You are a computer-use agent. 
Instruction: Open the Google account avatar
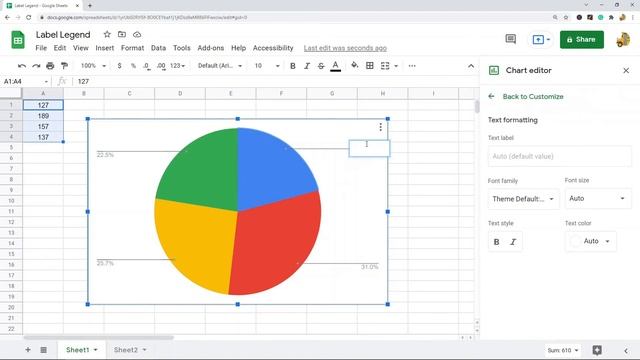point(623,40)
